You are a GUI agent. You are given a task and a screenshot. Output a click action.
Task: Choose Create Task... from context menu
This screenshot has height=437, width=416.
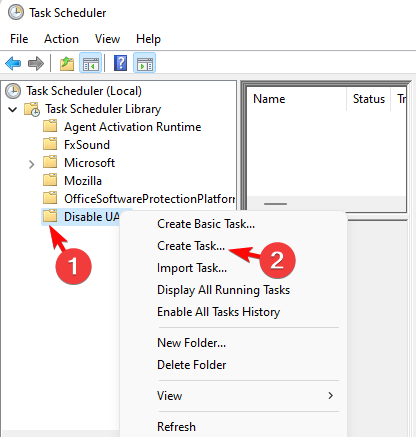[191, 246]
